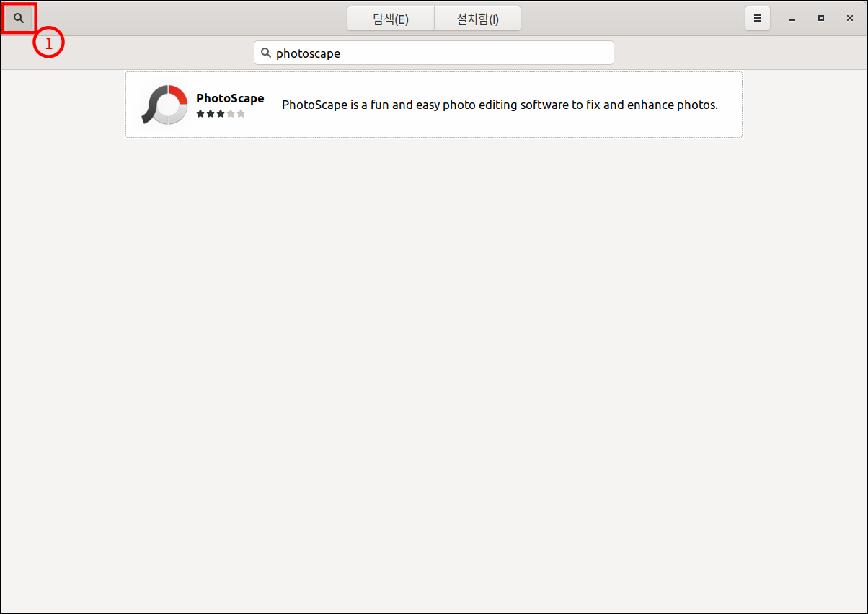Image resolution: width=868 pixels, height=614 pixels.
Task: Minimize the software window
Action: [x=792, y=19]
